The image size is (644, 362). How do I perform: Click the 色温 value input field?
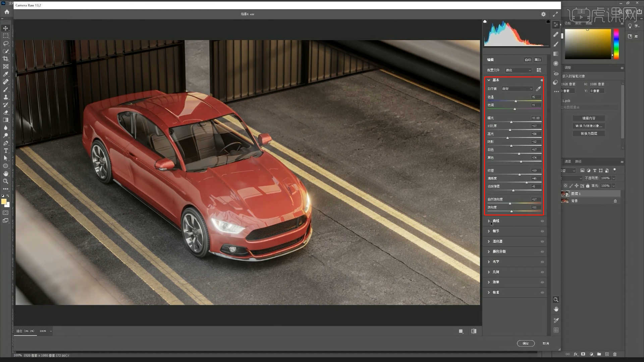(536, 97)
